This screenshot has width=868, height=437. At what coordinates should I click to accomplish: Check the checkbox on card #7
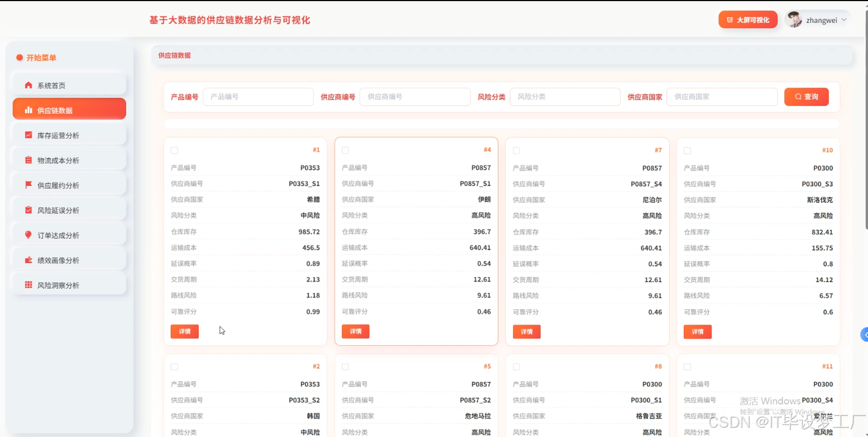[516, 151]
